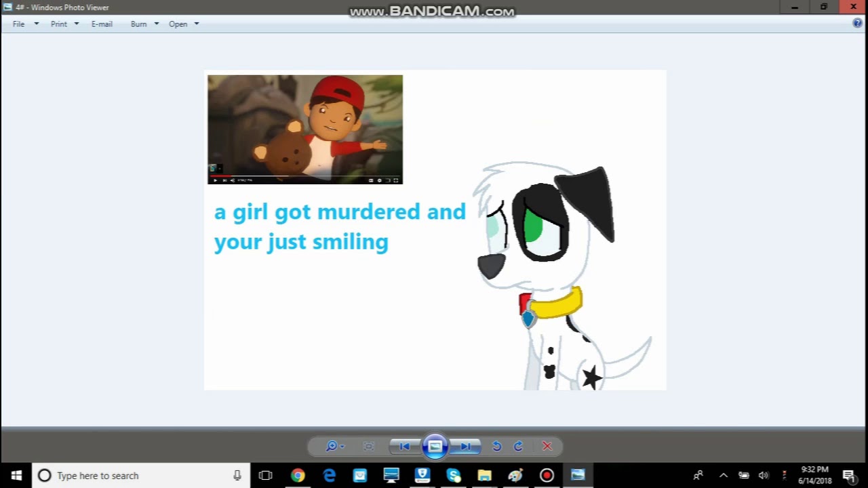The height and width of the screenshot is (488, 868).
Task: Delete the photo with the red X
Action: (547, 446)
